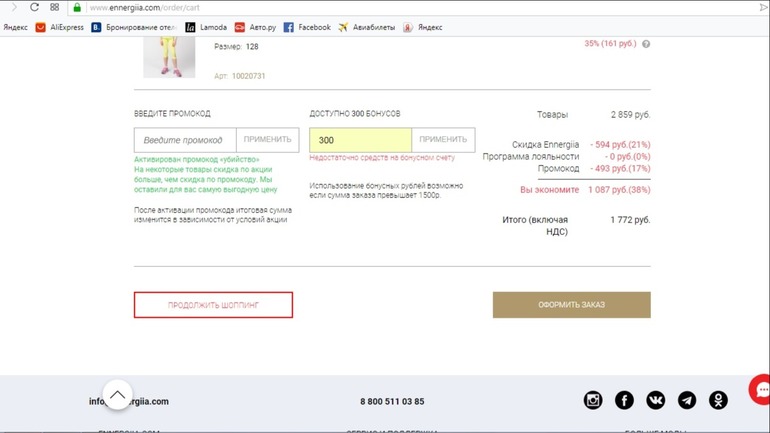Open the Telegram social icon

coord(687,400)
